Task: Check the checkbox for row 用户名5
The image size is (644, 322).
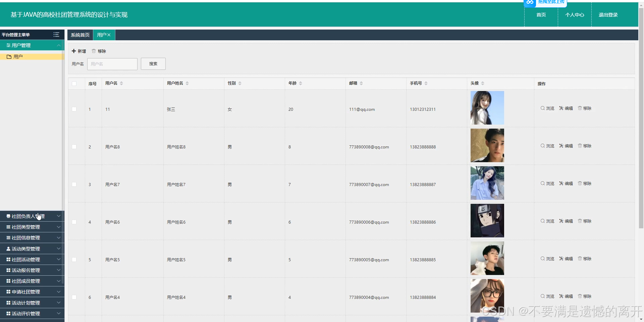Action: pyautogui.click(x=74, y=260)
